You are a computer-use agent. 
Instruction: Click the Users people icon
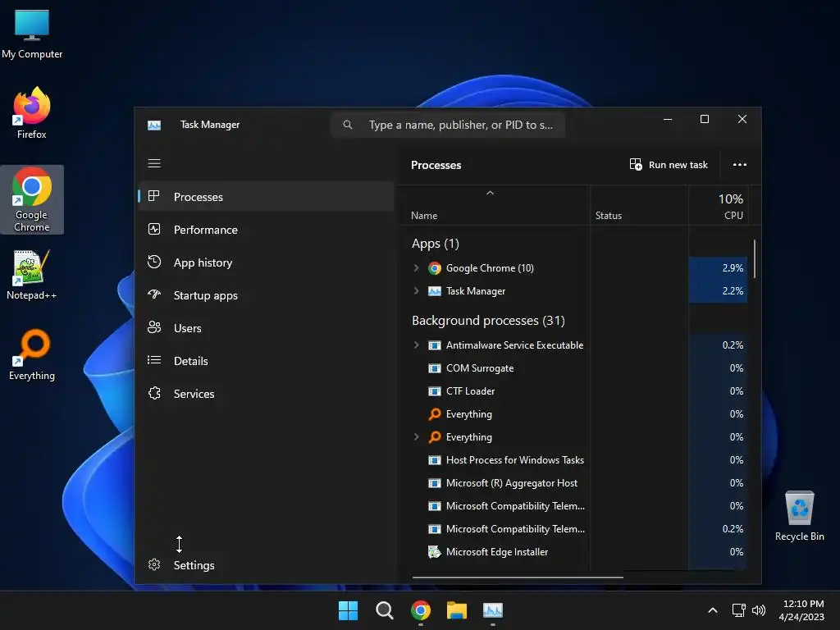(x=153, y=327)
